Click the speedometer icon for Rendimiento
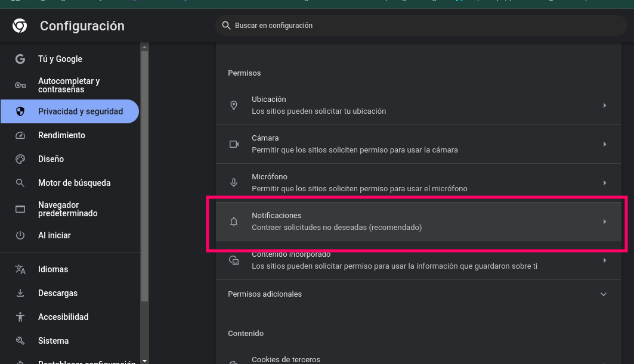This screenshot has height=364, width=634. (x=20, y=135)
